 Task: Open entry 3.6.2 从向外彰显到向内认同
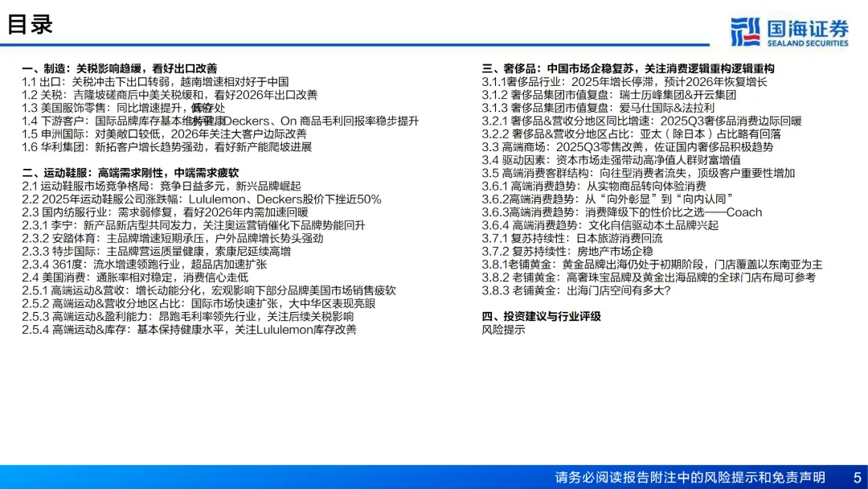tap(608, 199)
